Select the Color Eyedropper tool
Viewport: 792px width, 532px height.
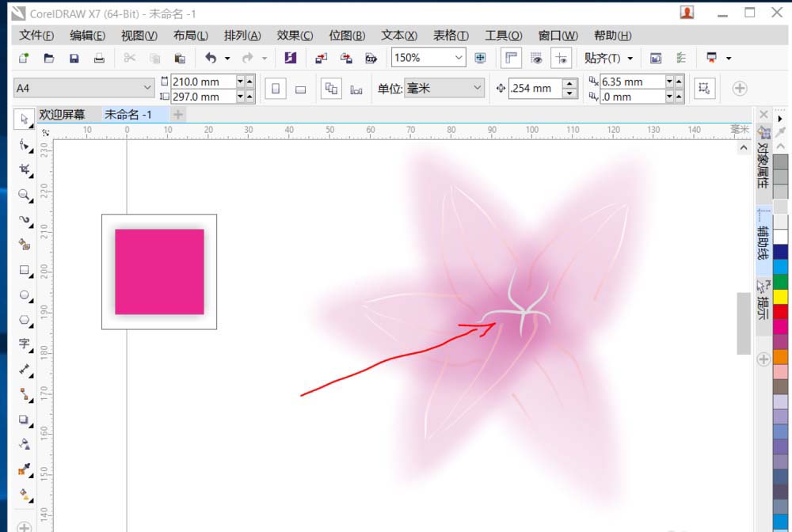point(25,469)
